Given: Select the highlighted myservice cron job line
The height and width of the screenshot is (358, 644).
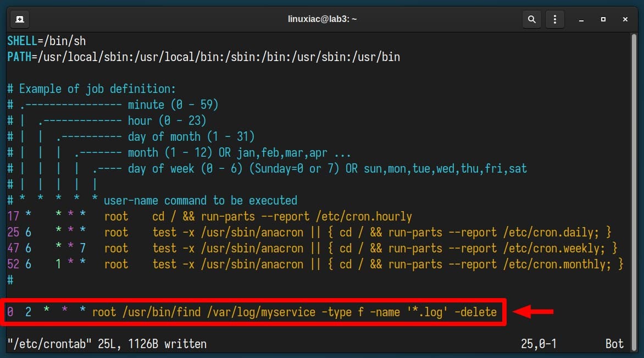Looking at the screenshot, I should tap(253, 312).
